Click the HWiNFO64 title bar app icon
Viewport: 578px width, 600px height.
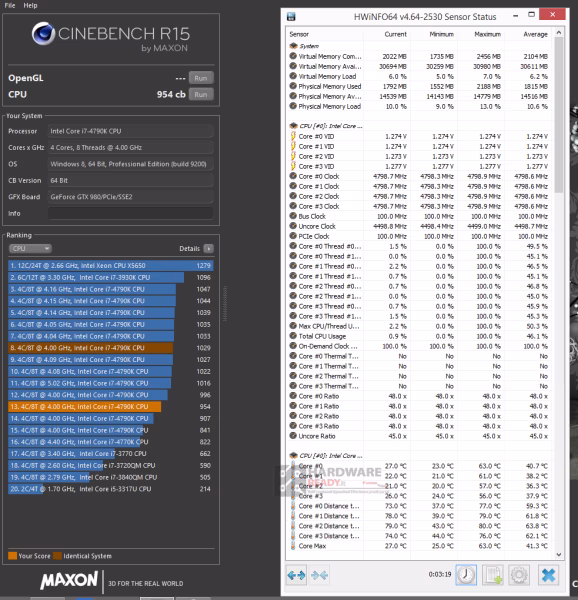point(291,16)
